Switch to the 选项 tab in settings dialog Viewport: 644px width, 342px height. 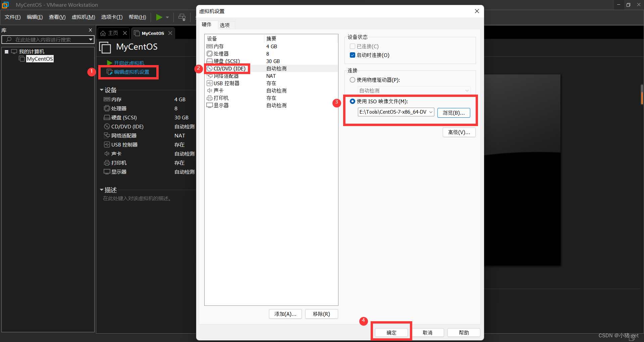225,25
